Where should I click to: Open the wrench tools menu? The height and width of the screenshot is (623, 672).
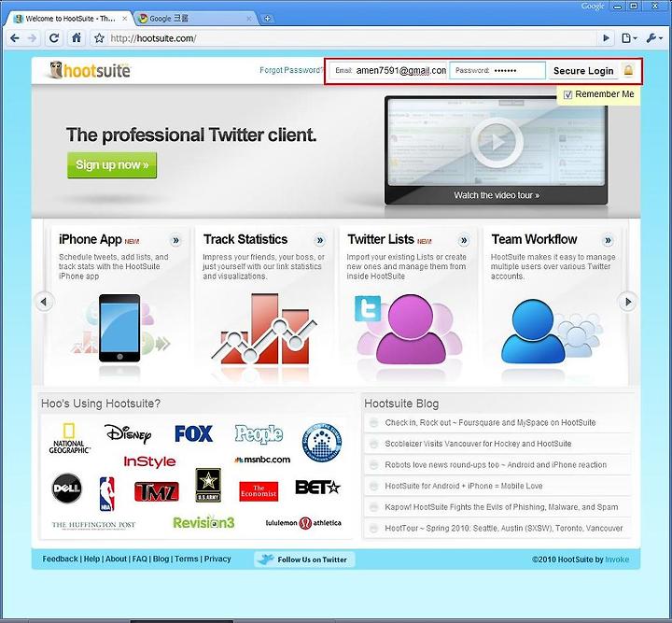coord(653,38)
